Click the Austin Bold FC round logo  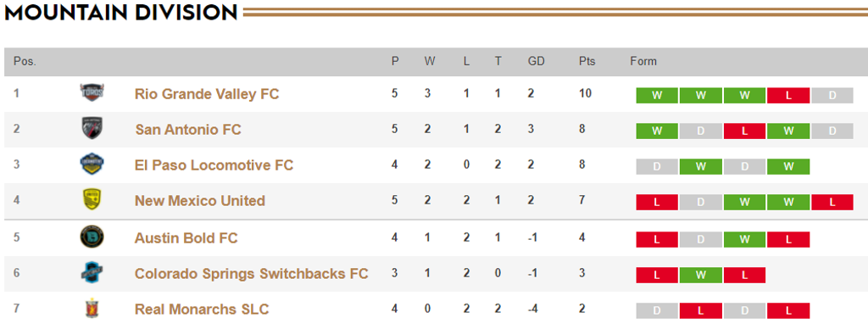92,237
